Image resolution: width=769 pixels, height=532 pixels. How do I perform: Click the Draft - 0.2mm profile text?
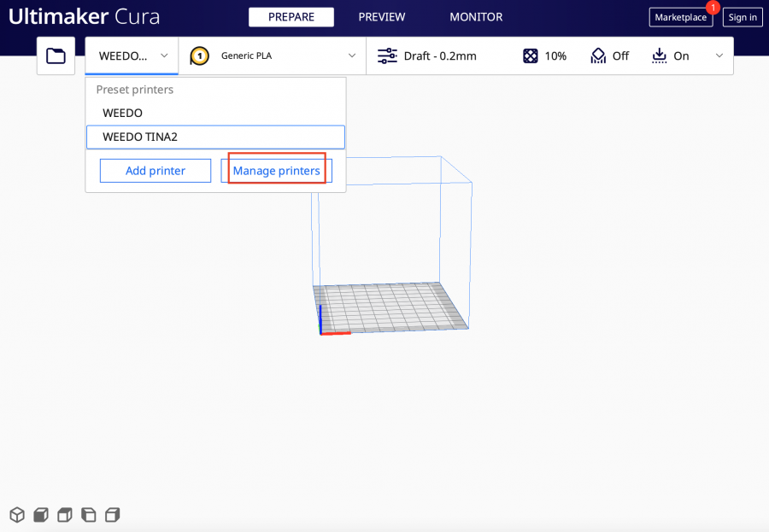[440, 56]
